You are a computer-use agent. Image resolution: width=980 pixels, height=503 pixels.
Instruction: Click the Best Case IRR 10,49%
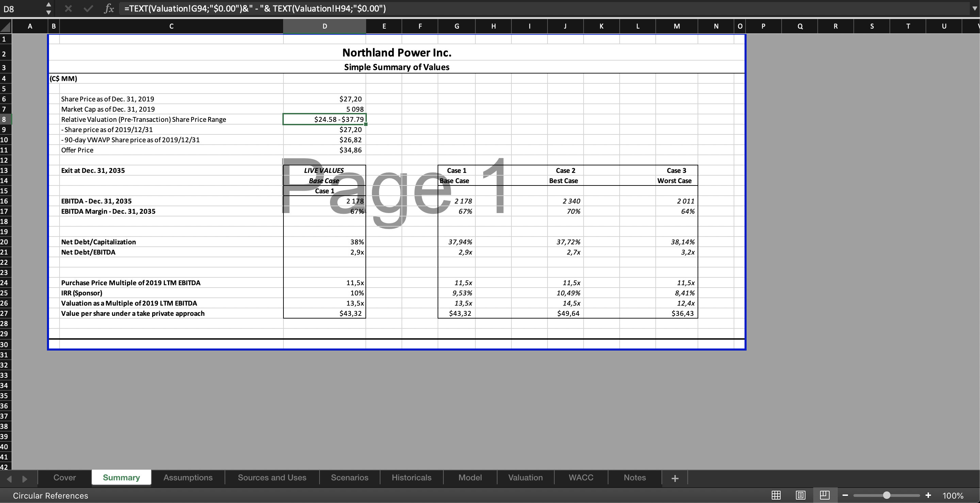(568, 293)
